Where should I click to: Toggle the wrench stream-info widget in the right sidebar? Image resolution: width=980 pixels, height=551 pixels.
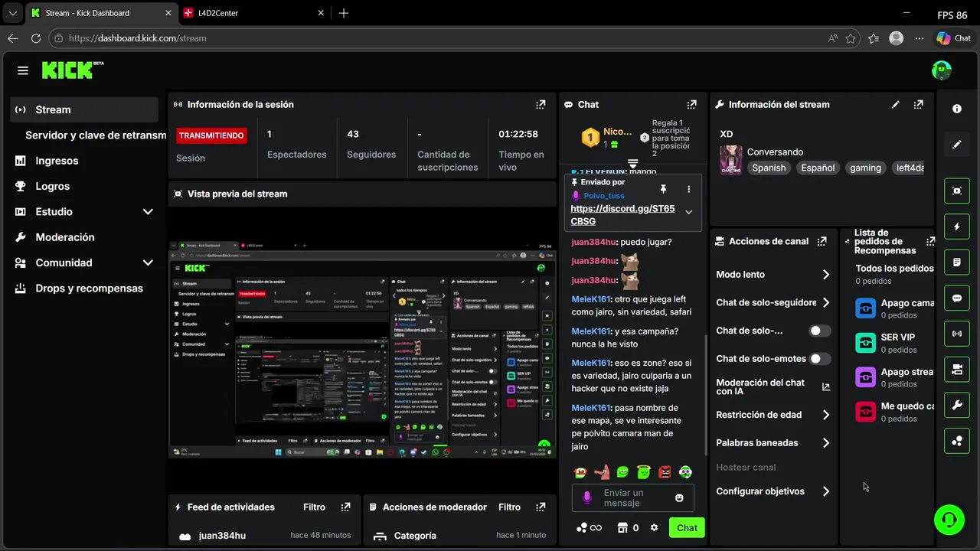pos(957,405)
